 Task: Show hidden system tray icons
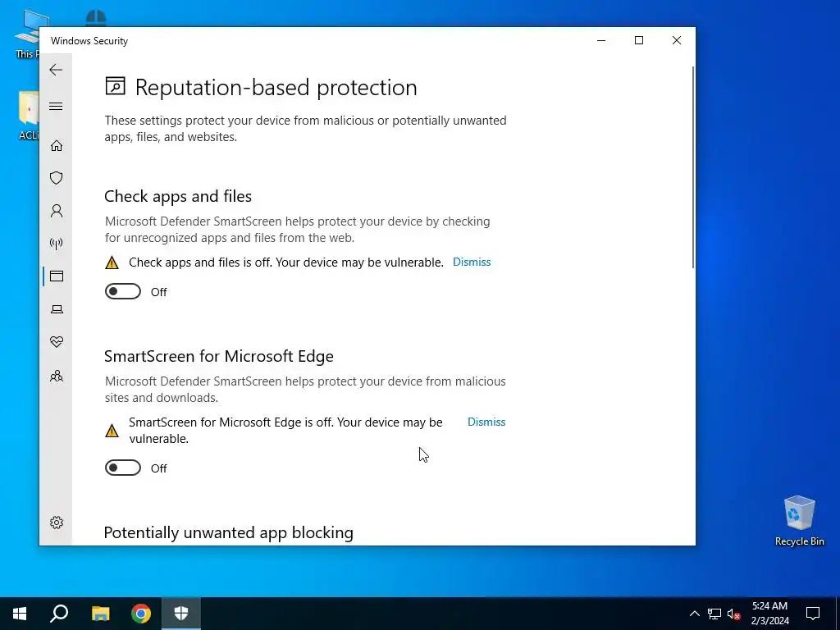click(694, 614)
